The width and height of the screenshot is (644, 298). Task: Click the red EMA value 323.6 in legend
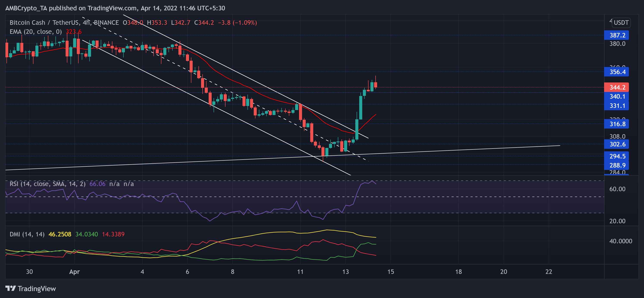[74, 32]
